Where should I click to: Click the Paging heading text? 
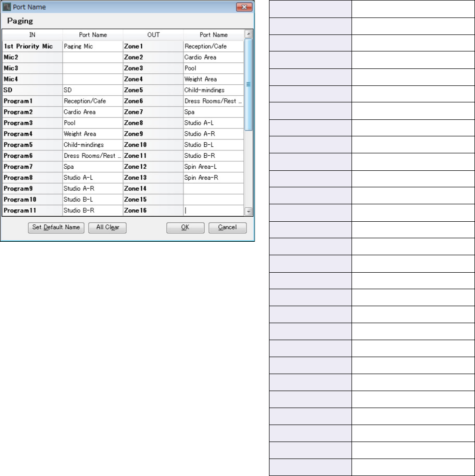click(20, 21)
